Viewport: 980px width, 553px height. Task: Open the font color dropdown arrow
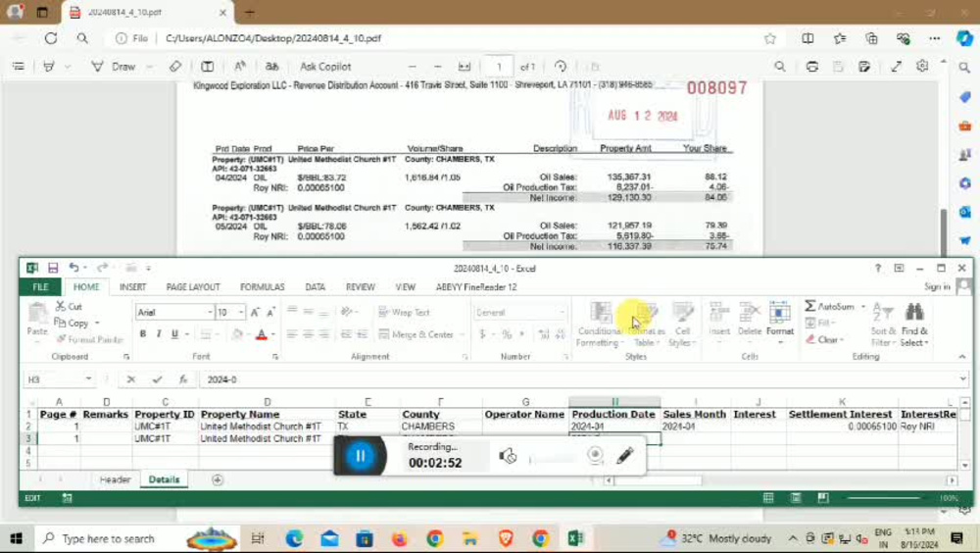273,334
